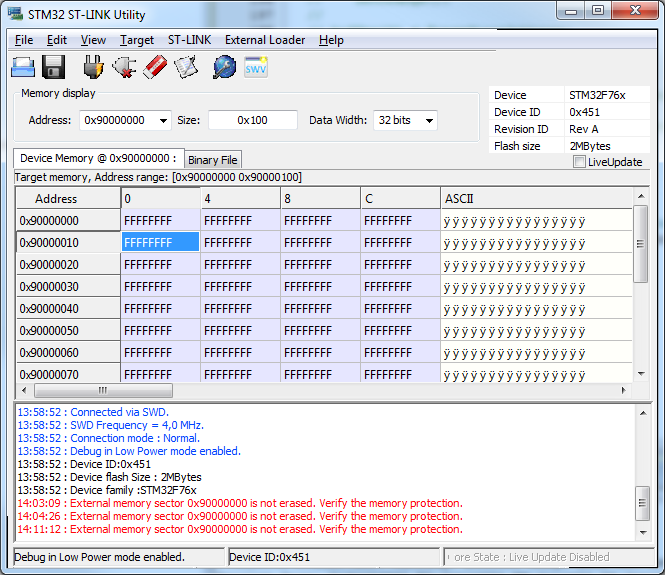Click column header 8
The image size is (665, 575).
(x=320, y=198)
